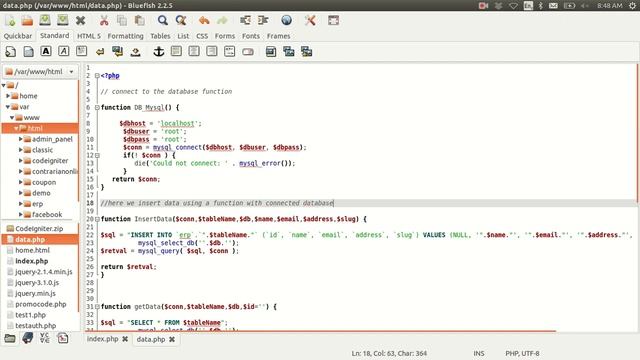The image size is (640, 360).
Task: Insert HTML comment icon
Action: coord(229,51)
